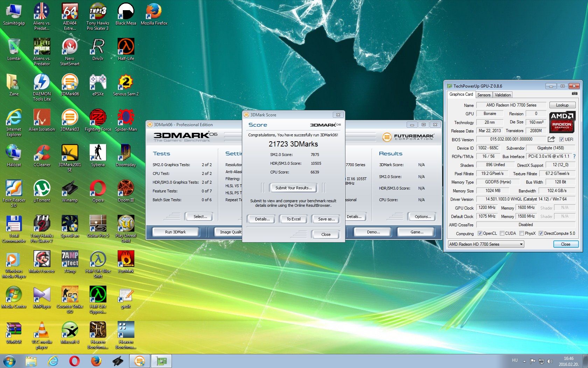Viewport: 588px width, 368px height.
Task: Export the score using To Excel button
Action: click(x=293, y=219)
